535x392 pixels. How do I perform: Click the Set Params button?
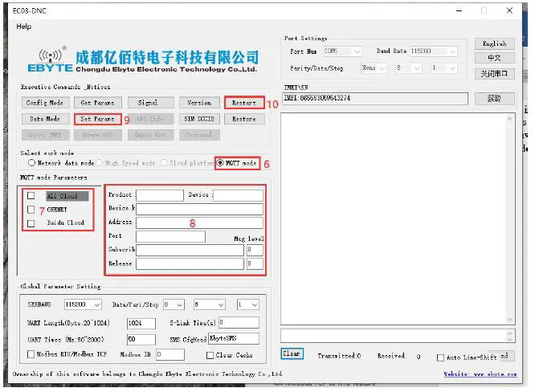[x=97, y=119]
